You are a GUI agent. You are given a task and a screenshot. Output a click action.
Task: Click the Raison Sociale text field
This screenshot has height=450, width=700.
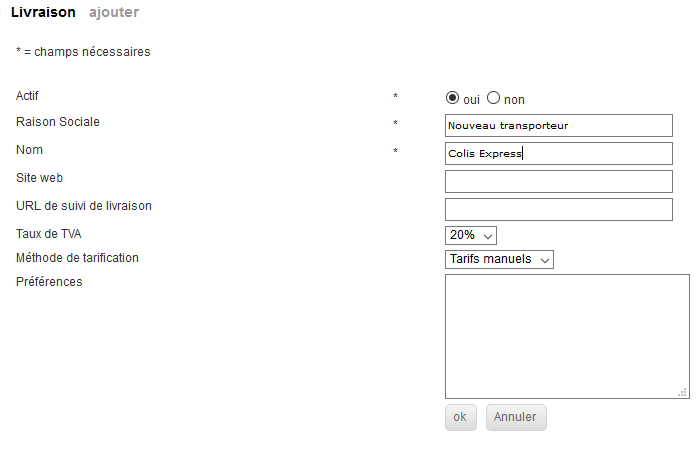tap(559, 125)
